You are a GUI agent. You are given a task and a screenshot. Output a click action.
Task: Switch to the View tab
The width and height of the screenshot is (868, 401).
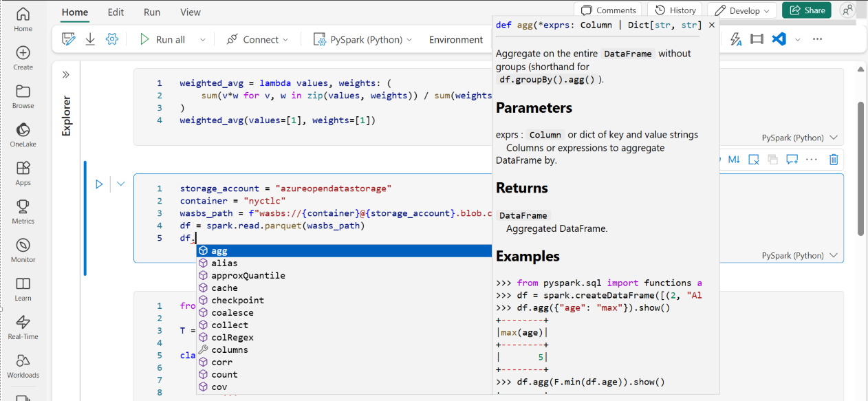[191, 12]
